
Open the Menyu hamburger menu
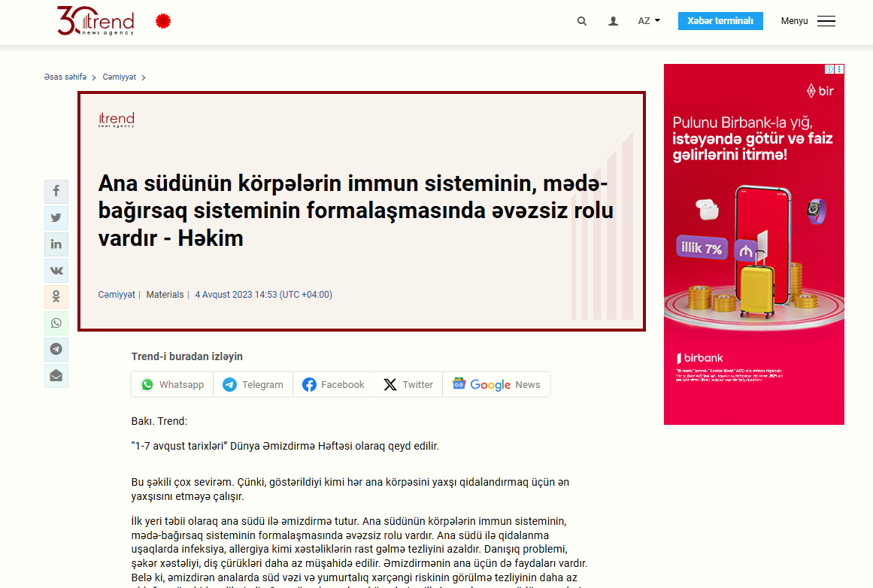pyautogui.click(x=826, y=21)
